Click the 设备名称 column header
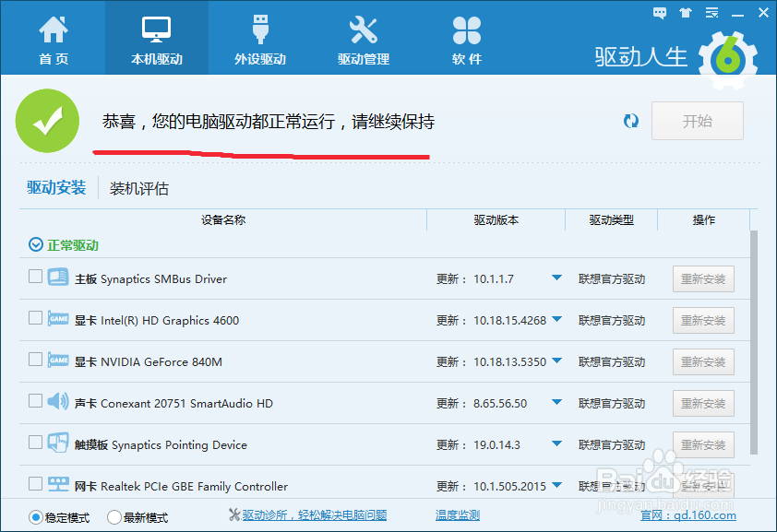 coord(223,219)
